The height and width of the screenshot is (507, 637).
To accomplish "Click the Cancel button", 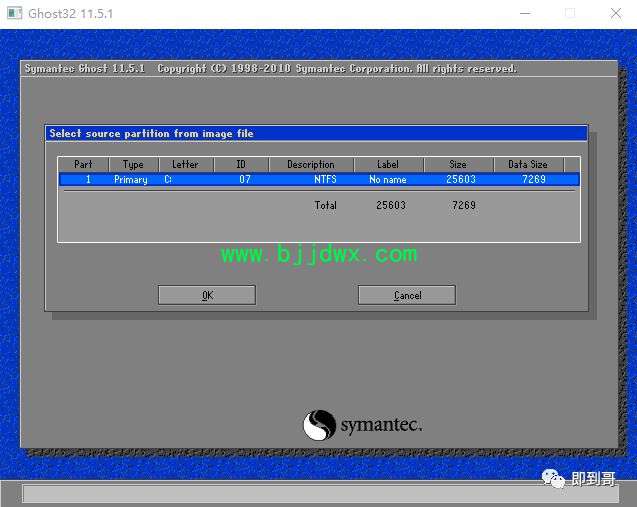I will (407, 295).
